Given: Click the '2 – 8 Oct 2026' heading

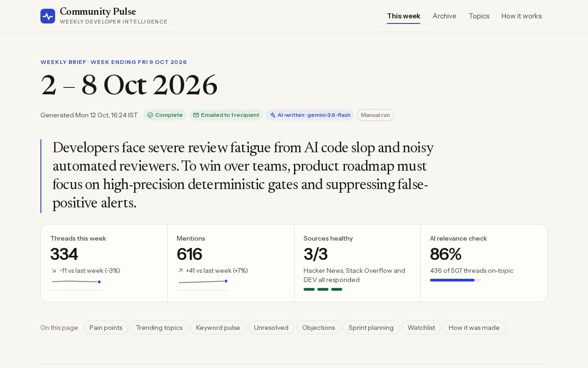Looking at the screenshot, I should (129, 85).
